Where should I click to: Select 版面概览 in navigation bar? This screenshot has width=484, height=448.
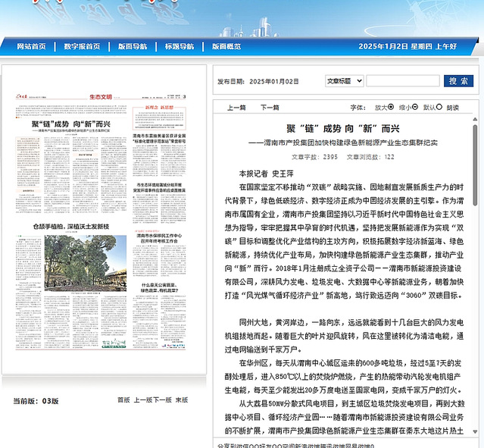pyautogui.click(x=226, y=46)
